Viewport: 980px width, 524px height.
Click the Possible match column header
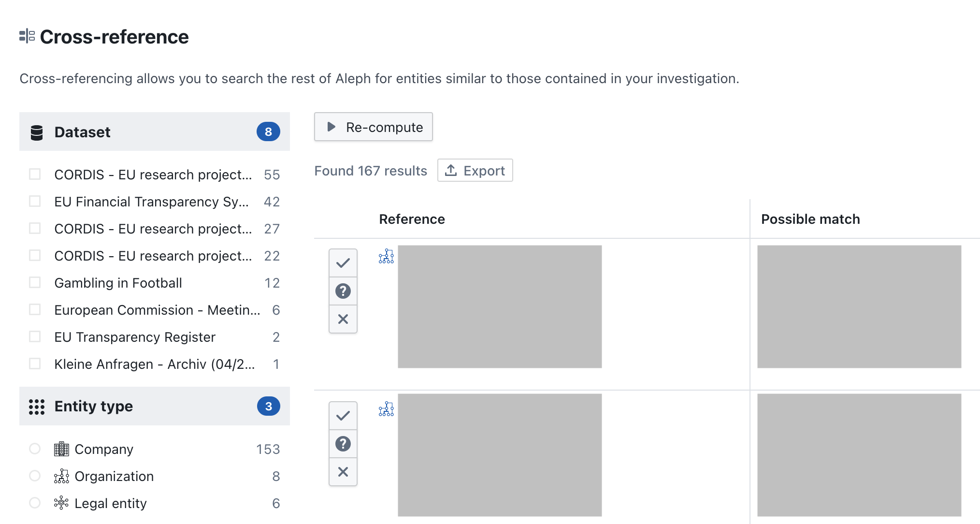point(810,219)
